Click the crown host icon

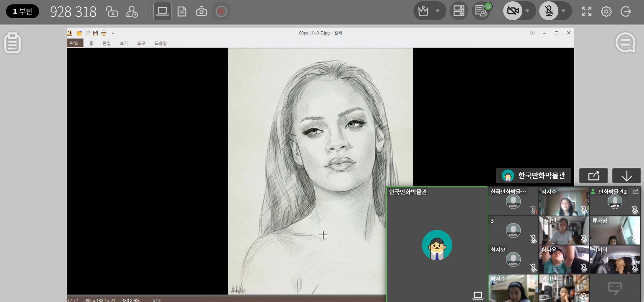(423, 11)
